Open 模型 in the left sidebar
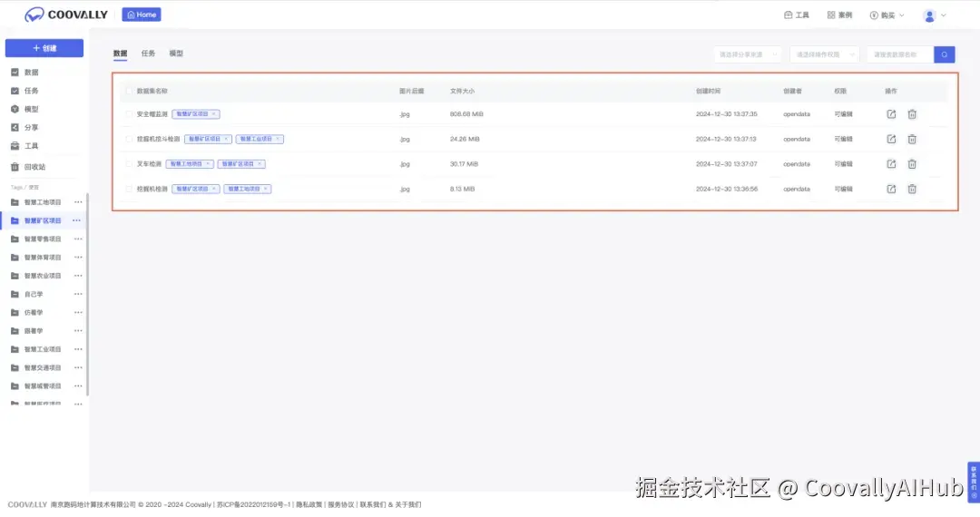This screenshot has height=517, width=980. tap(25, 109)
